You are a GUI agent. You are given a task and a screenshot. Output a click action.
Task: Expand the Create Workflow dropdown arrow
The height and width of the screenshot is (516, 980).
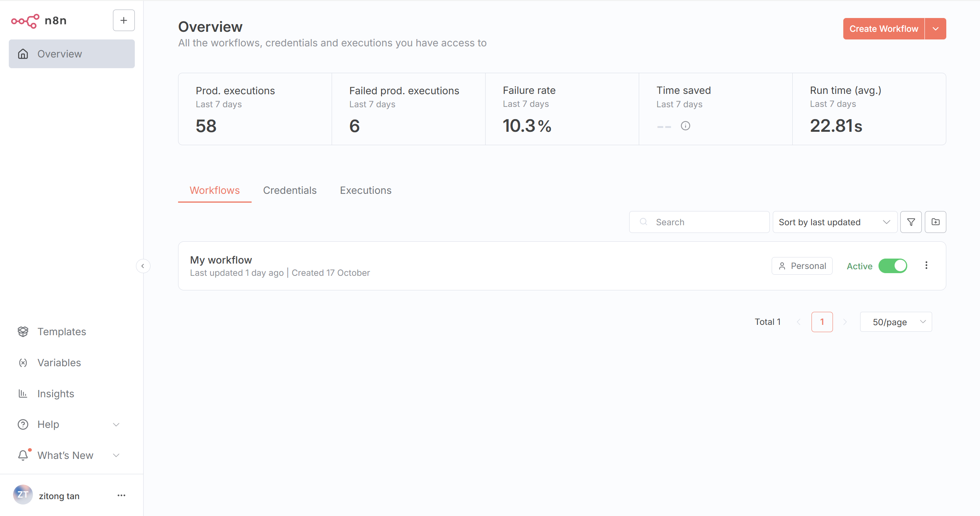(x=935, y=29)
